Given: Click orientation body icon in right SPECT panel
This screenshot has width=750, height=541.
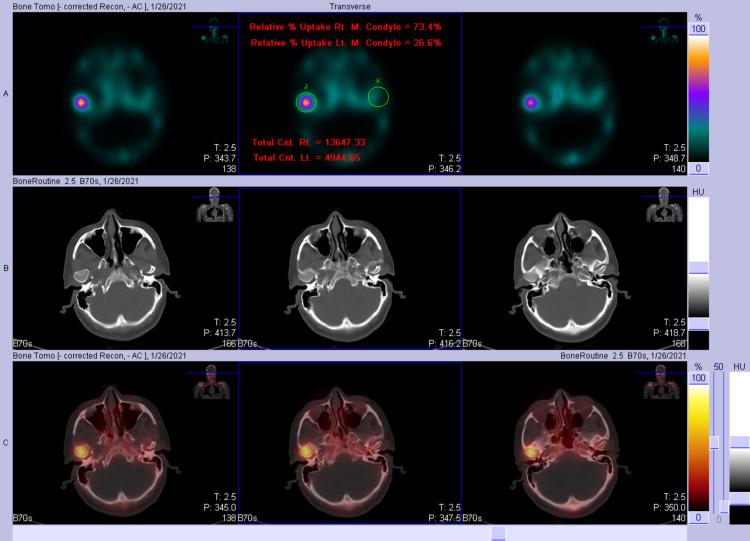Looking at the screenshot, I should click(x=665, y=33).
